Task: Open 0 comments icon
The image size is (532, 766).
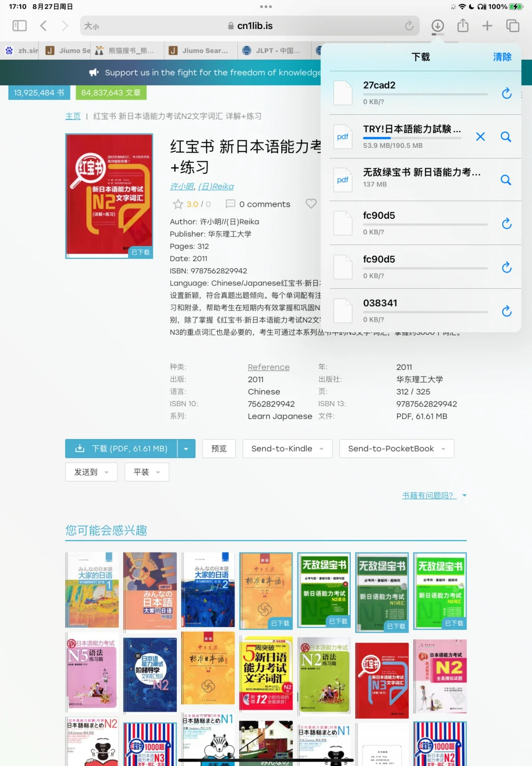Action: pos(230,204)
